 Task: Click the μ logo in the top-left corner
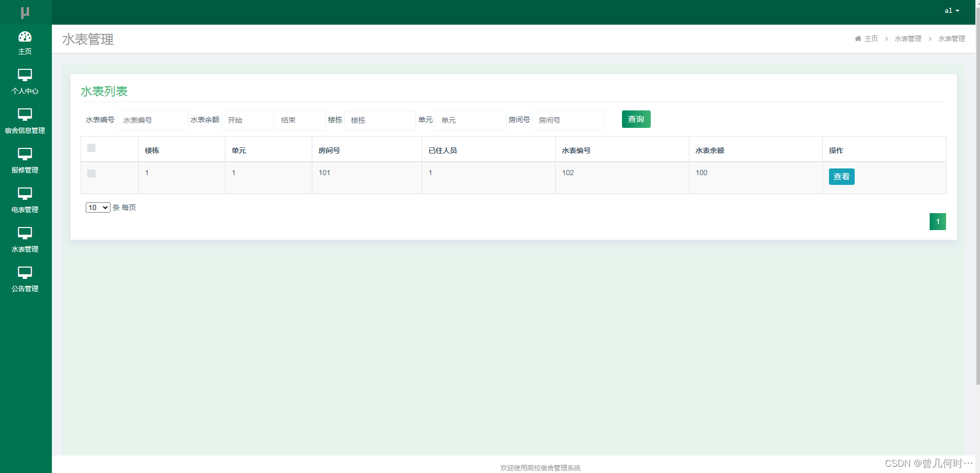click(x=25, y=12)
